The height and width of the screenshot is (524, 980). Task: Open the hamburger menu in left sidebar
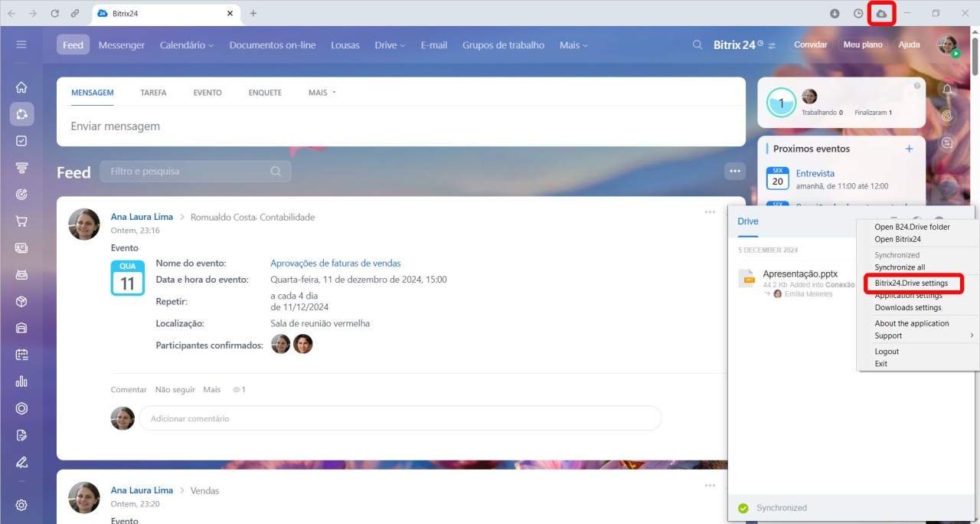[21, 45]
